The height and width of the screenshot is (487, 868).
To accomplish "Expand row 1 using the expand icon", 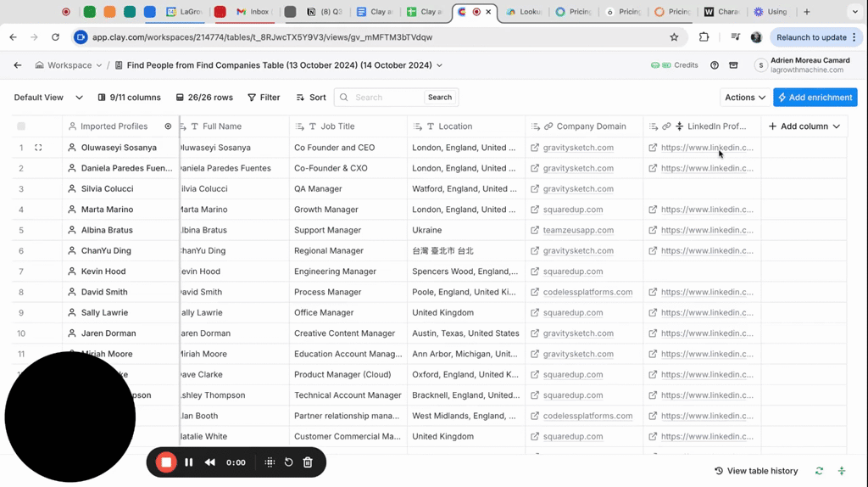I will tap(38, 148).
